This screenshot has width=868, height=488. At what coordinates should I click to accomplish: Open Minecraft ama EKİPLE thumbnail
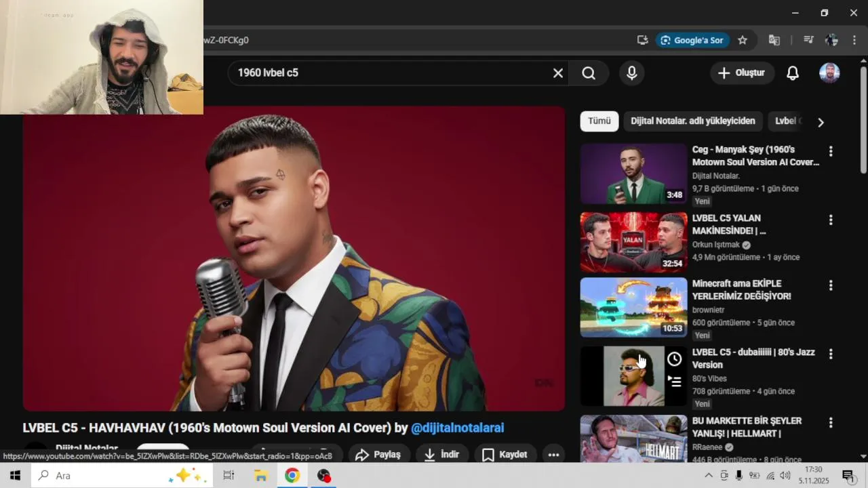633,307
